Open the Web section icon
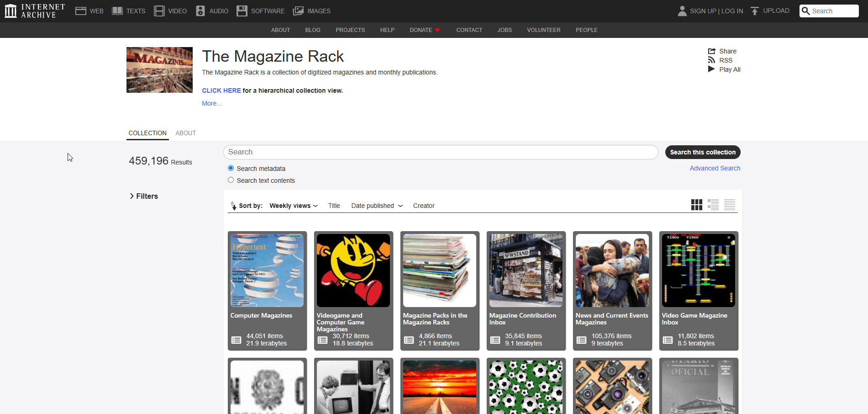This screenshot has height=414, width=868. tap(81, 11)
